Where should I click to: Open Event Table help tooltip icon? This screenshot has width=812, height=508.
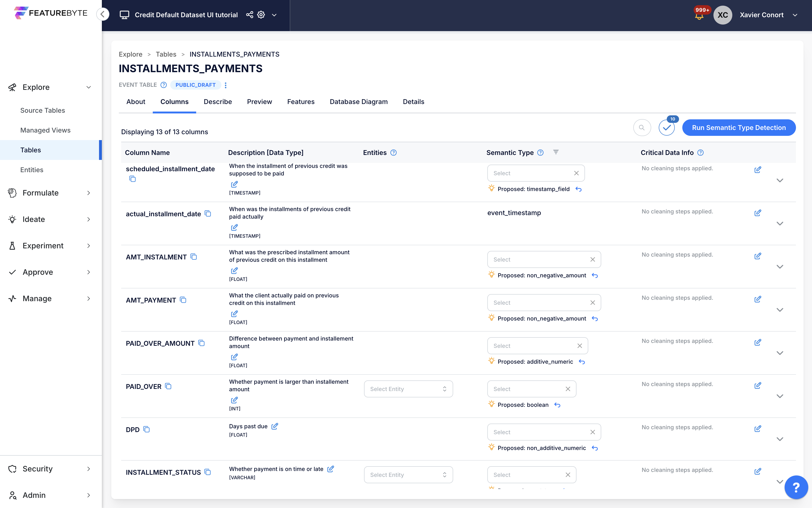(164, 85)
